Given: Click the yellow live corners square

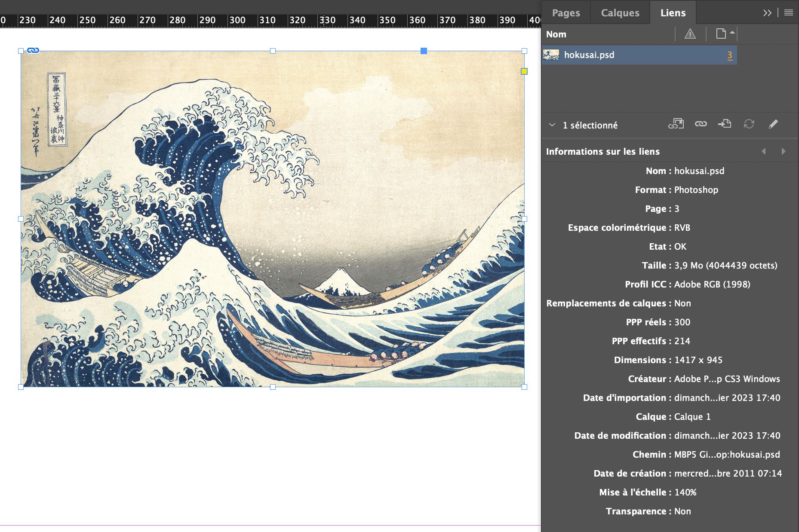Looking at the screenshot, I should click(524, 71).
